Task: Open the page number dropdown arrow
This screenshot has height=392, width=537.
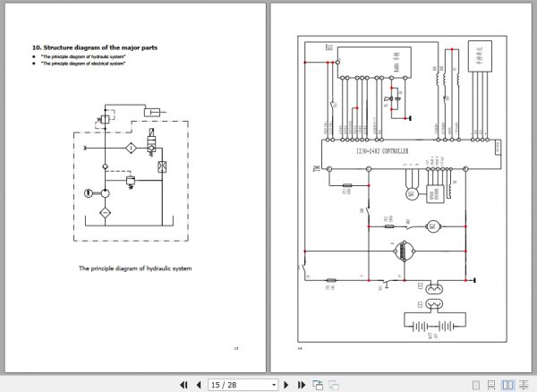Action: point(274,385)
